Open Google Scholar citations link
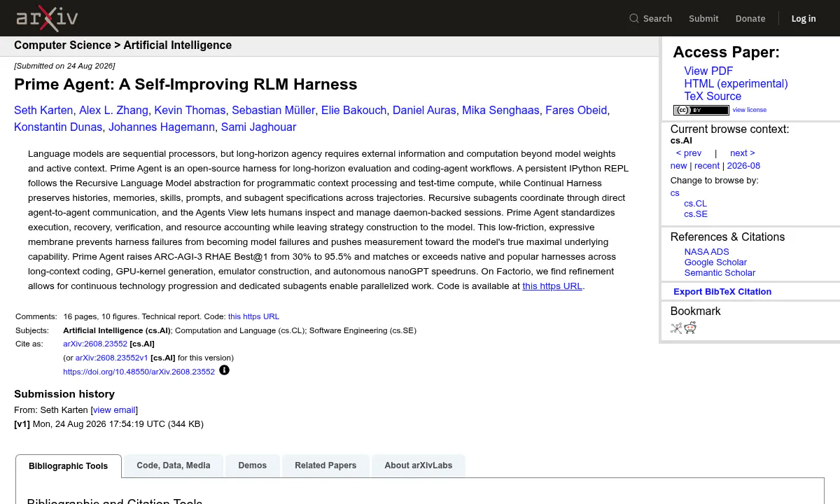840x504 pixels. click(x=715, y=262)
